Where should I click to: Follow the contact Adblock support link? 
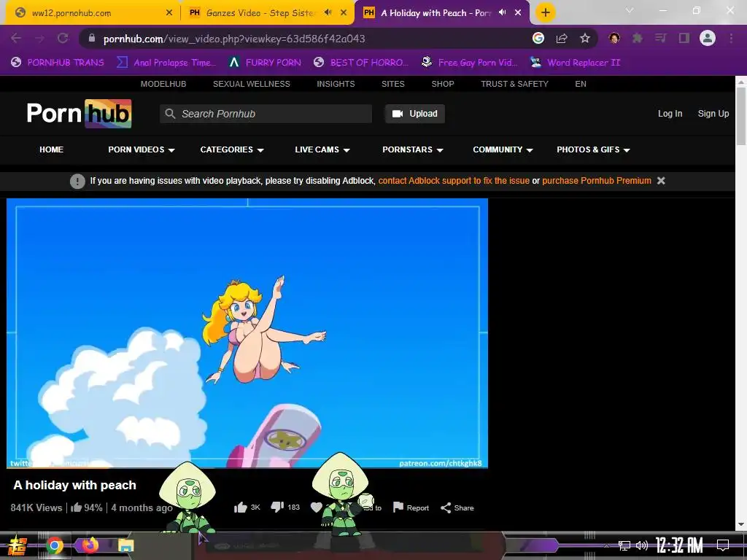tap(454, 181)
